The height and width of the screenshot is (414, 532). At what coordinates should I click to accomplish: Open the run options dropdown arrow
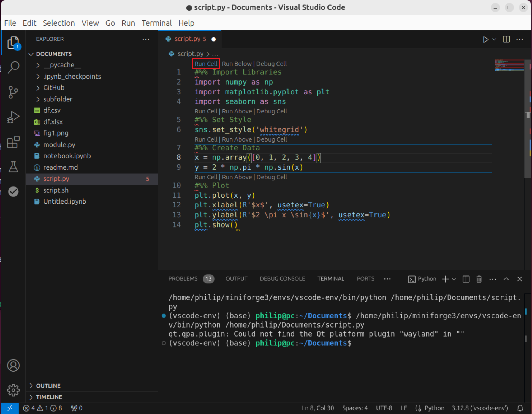494,39
